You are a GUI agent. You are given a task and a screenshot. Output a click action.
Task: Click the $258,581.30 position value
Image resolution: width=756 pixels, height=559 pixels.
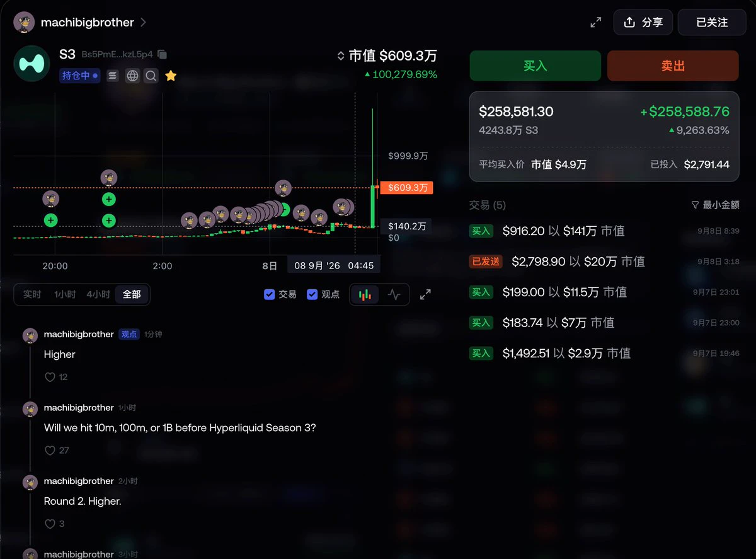[516, 112]
